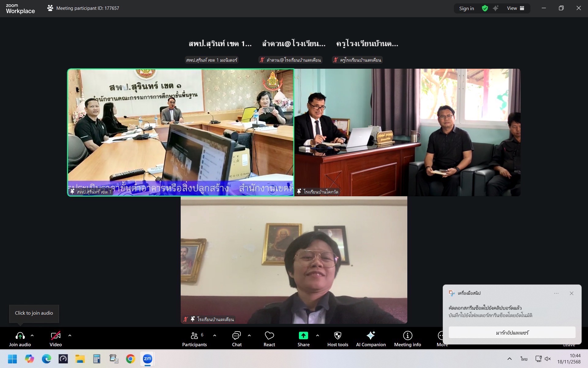Expand audio options arrow beside Join audio
Screen dimensions: 588x368
click(32, 335)
